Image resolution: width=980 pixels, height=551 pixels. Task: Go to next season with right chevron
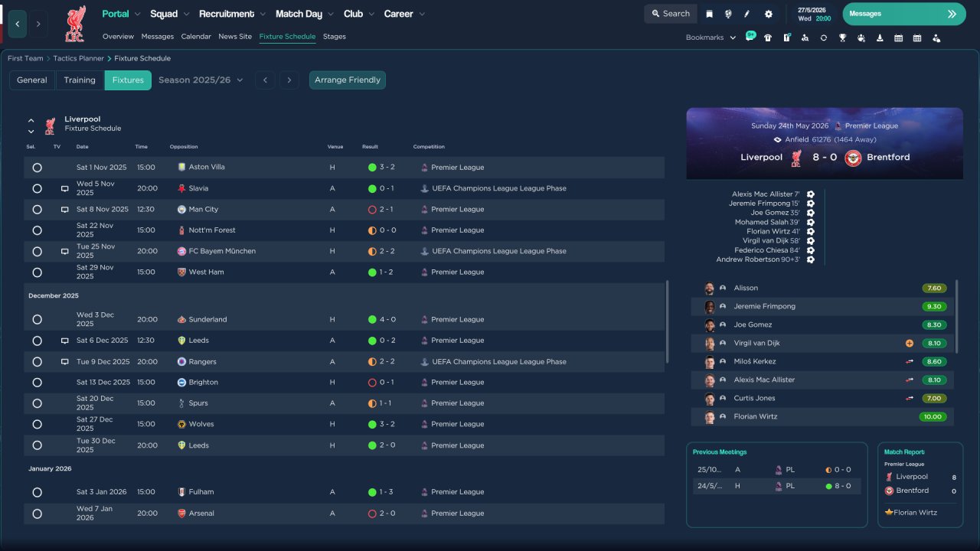click(x=289, y=80)
